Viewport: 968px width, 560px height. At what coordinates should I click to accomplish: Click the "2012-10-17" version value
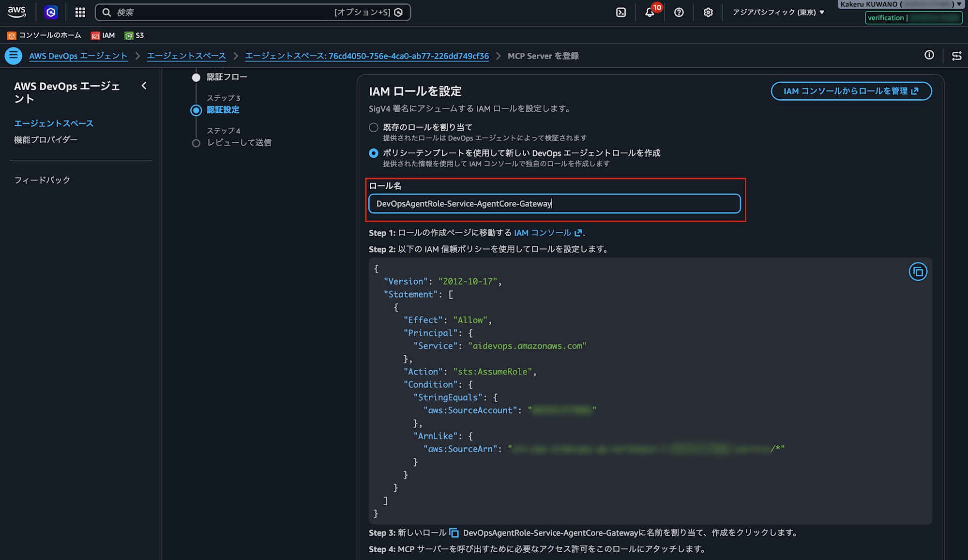click(x=468, y=281)
